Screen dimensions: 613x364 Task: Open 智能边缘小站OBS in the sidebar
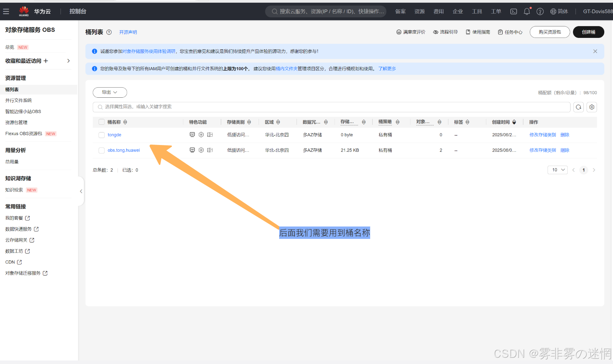coord(23,112)
